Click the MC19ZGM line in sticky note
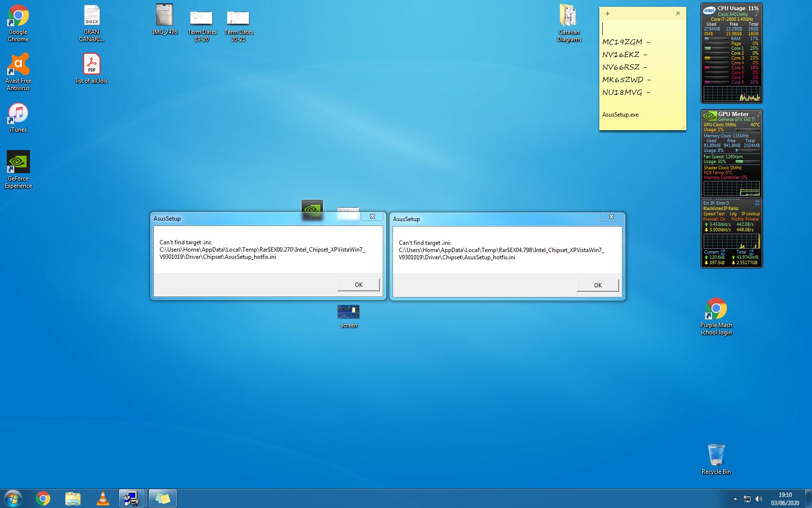This screenshot has width=812, height=508. pos(626,42)
